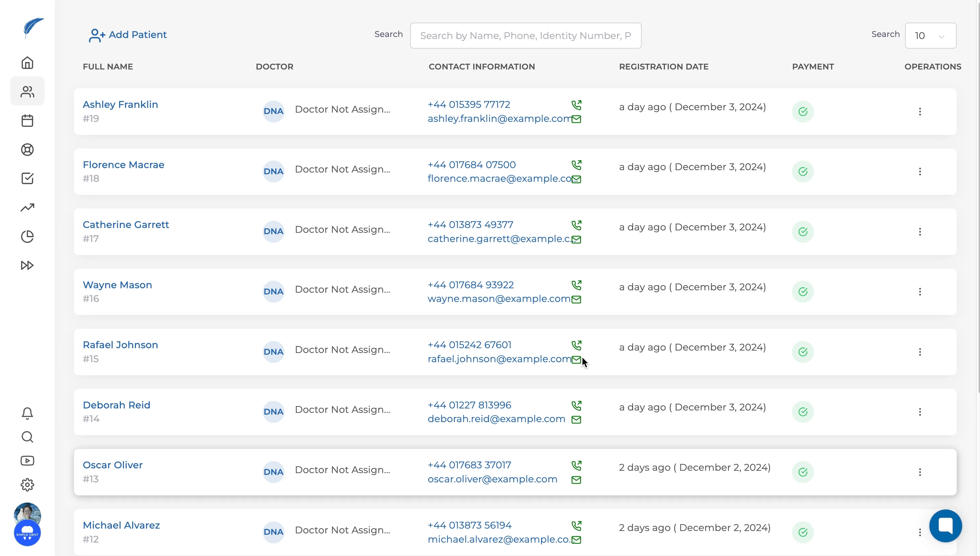Open the settings gear in sidebar
Image resolution: width=980 pixels, height=556 pixels.
27,485
